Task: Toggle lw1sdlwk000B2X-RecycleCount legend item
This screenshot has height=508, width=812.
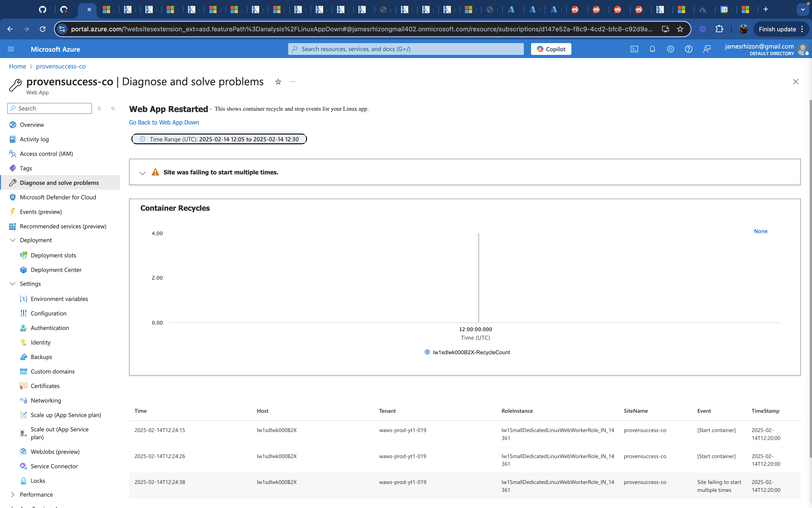Action: click(467, 352)
